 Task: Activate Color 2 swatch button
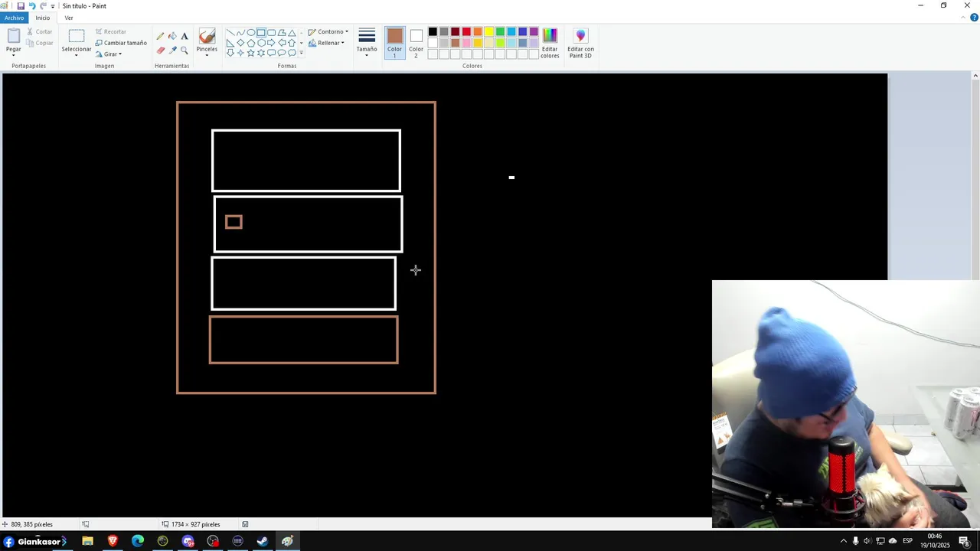(x=416, y=43)
